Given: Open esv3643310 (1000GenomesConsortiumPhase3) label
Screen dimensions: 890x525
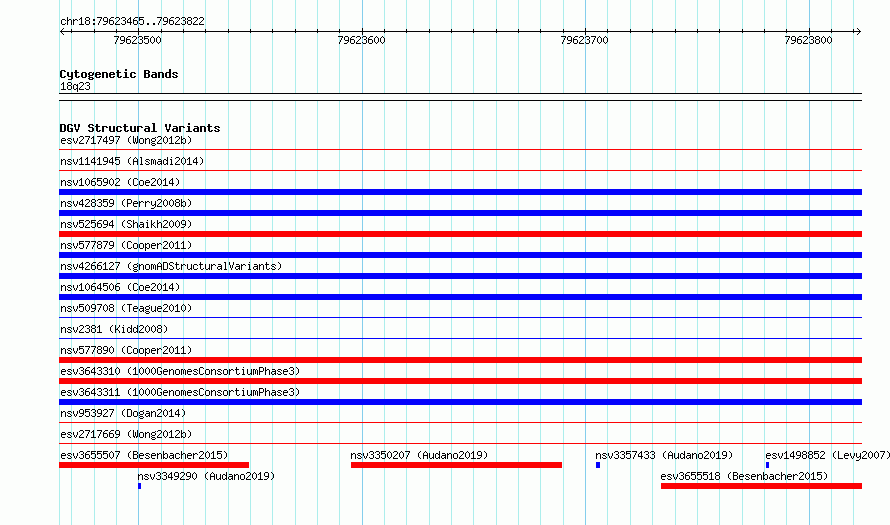Looking at the screenshot, I should click(x=180, y=371).
